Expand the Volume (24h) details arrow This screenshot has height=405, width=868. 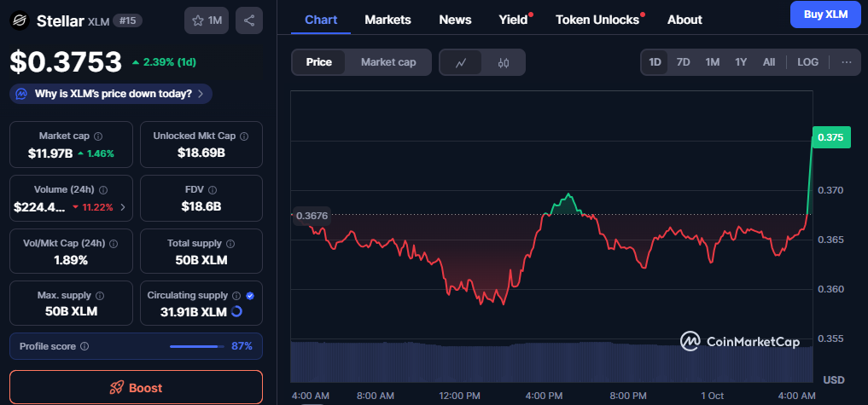click(123, 206)
